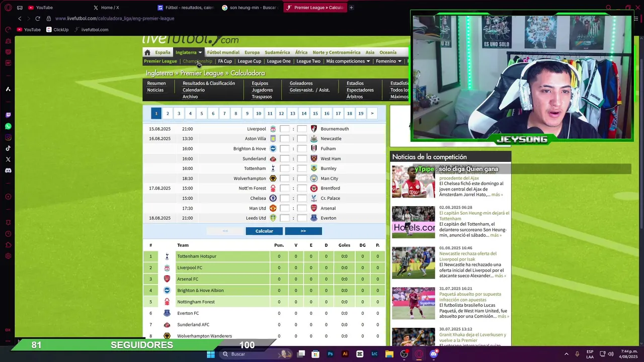Click Arsenal away score input box
Image resolution: width=644 pixels, height=362 pixels.
pos(302,208)
